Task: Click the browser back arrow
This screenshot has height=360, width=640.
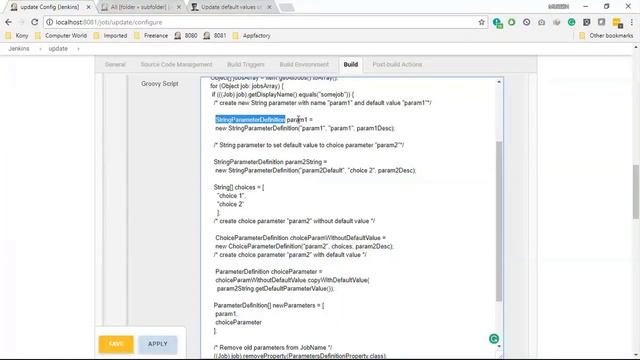Action: (x=9, y=22)
